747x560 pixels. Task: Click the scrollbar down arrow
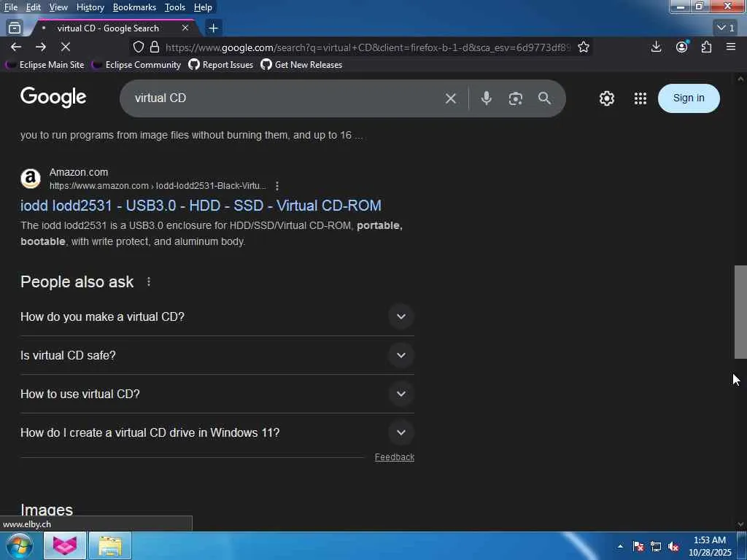[x=740, y=524]
